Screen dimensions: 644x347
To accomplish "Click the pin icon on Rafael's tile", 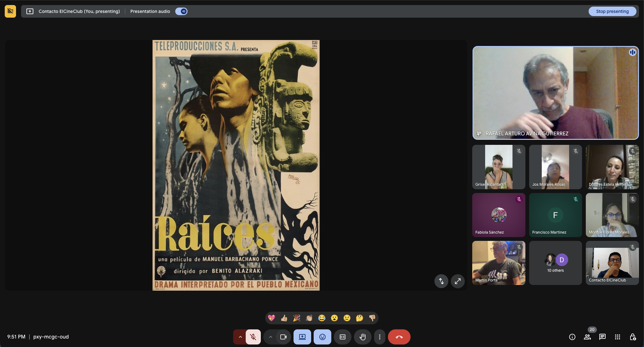I will click(x=479, y=134).
